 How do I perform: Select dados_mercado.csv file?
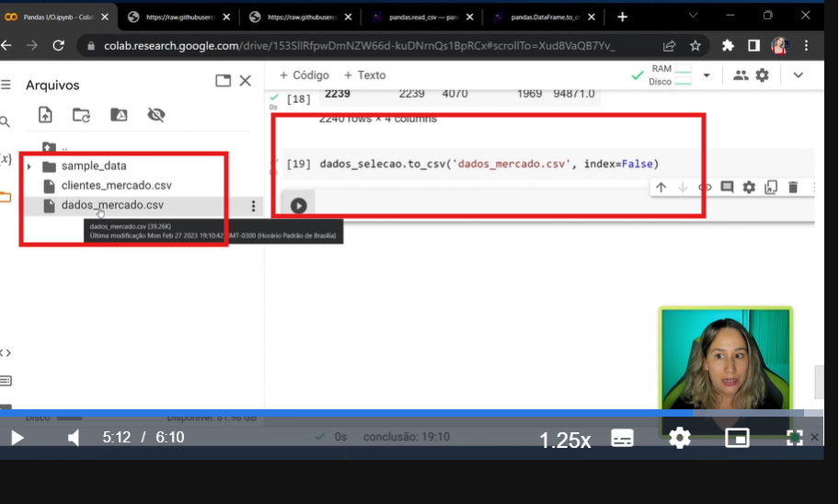[112, 205]
